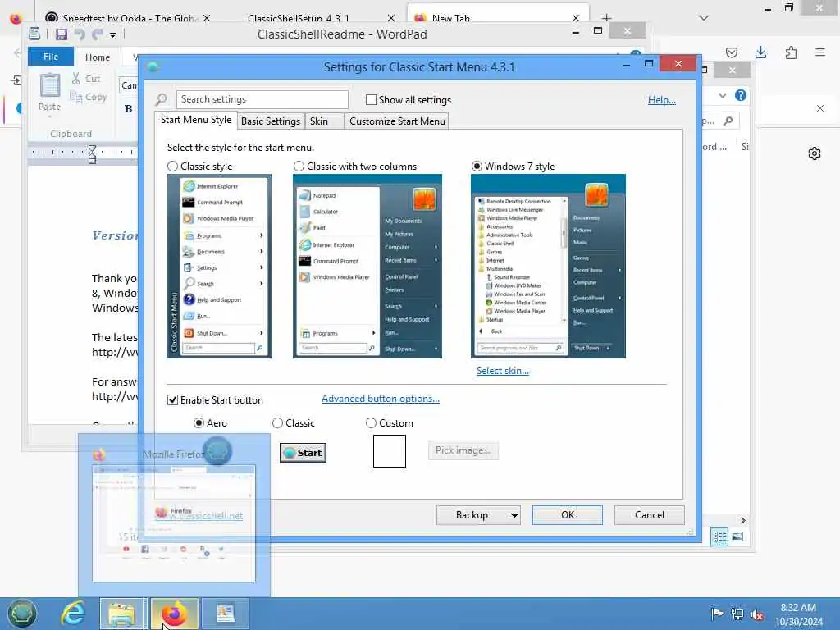
Task: Click the WordPad font name box
Action: (x=129, y=85)
